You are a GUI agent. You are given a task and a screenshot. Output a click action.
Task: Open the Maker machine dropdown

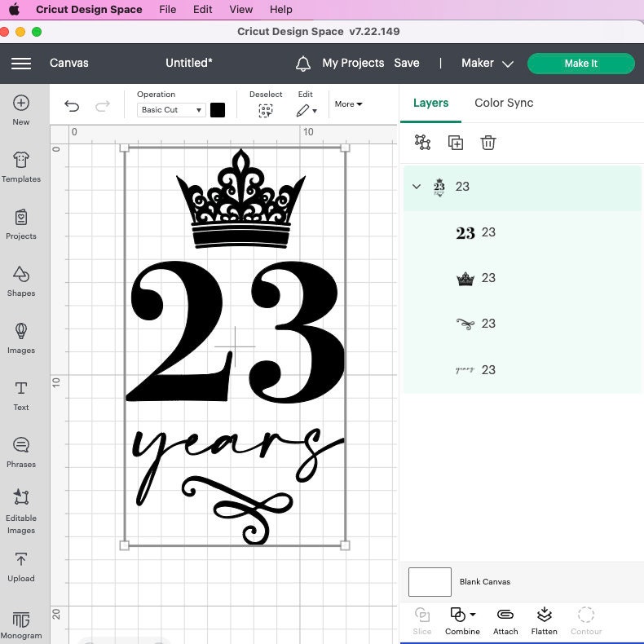click(x=487, y=64)
